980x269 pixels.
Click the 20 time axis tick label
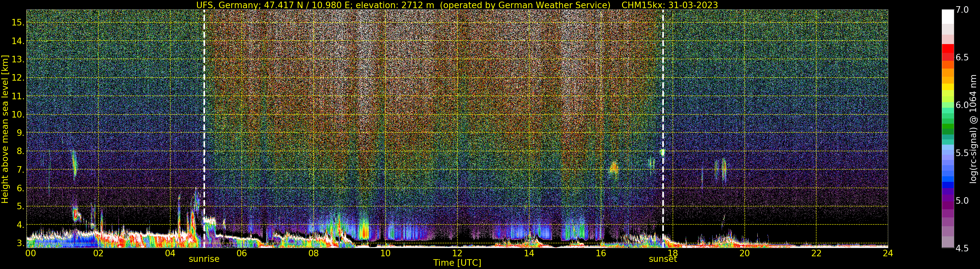point(744,253)
